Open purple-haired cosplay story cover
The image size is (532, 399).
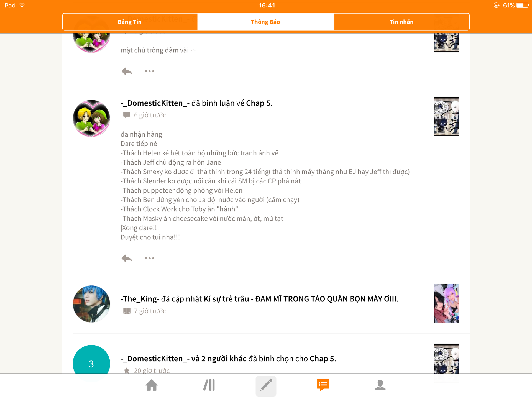pyautogui.click(x=447, y=304)
